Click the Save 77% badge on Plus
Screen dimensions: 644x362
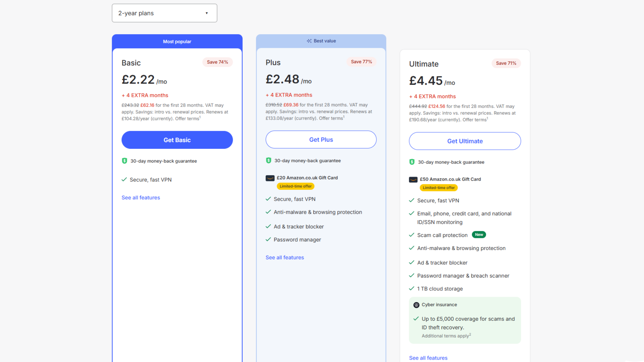point(361,62)
